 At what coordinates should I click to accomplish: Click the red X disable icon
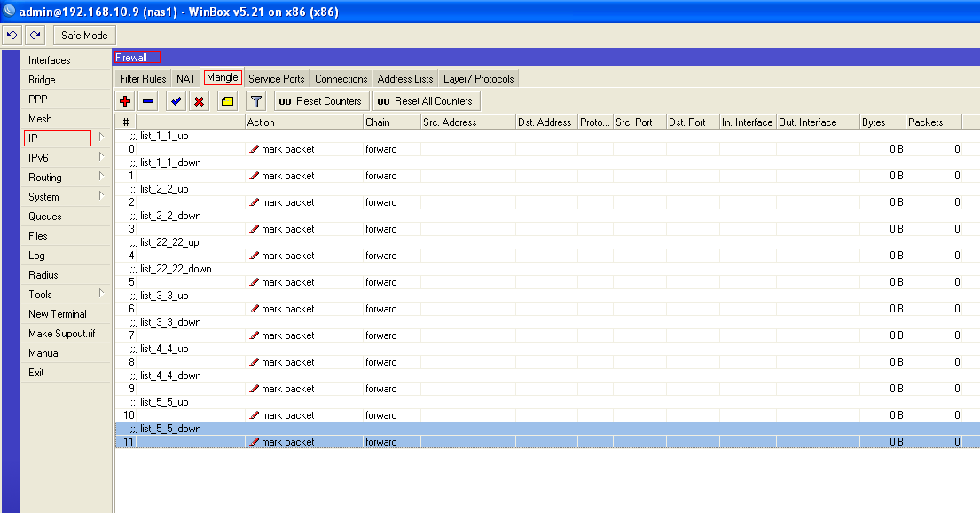(200, 101)
